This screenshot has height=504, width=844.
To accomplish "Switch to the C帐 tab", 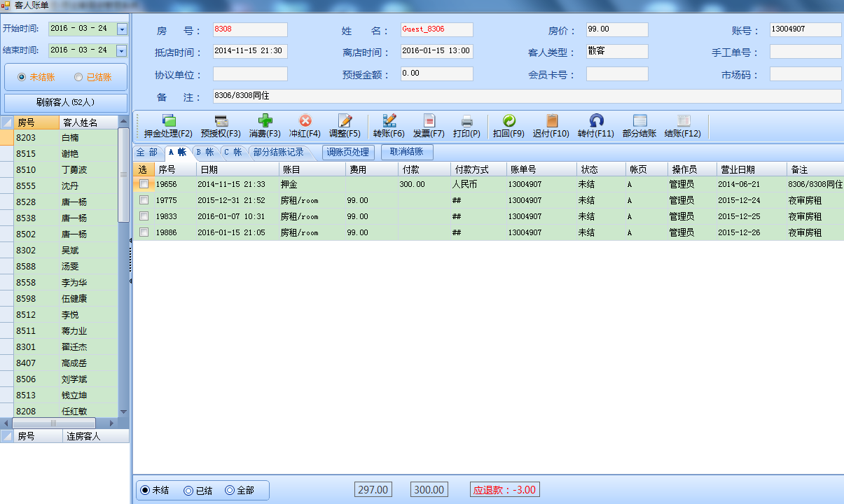I will (x=233, y=152).
